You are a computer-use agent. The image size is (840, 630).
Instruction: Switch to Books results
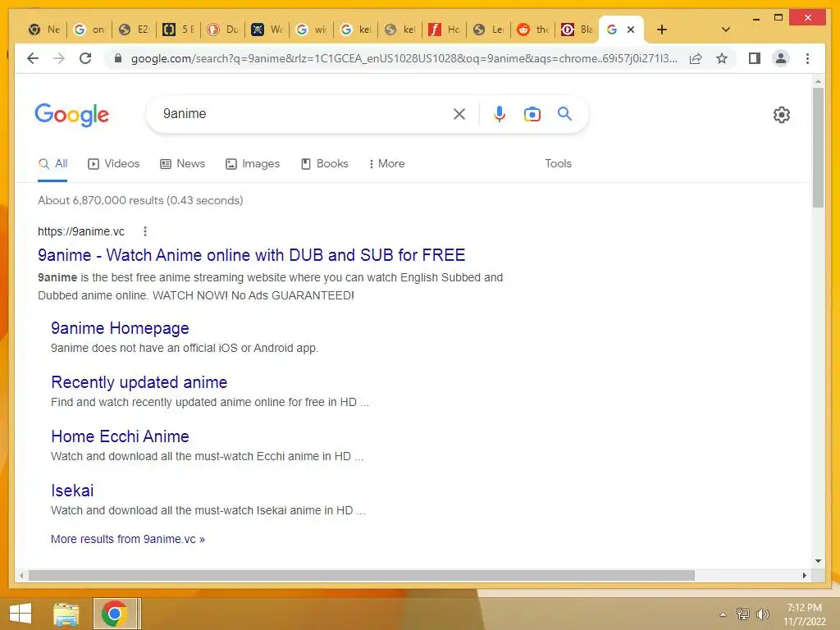324,164
